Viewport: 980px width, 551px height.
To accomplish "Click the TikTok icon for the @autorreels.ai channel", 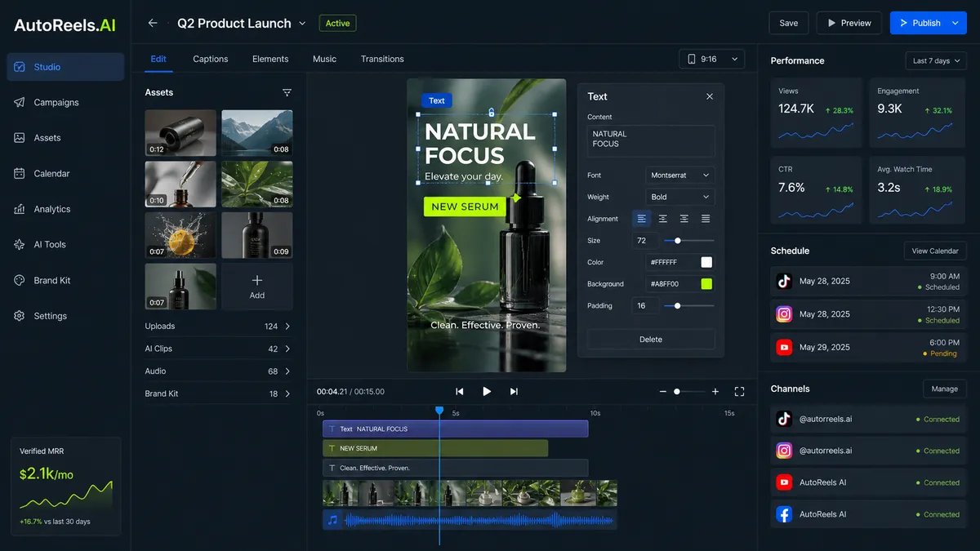I will (784, 419).
